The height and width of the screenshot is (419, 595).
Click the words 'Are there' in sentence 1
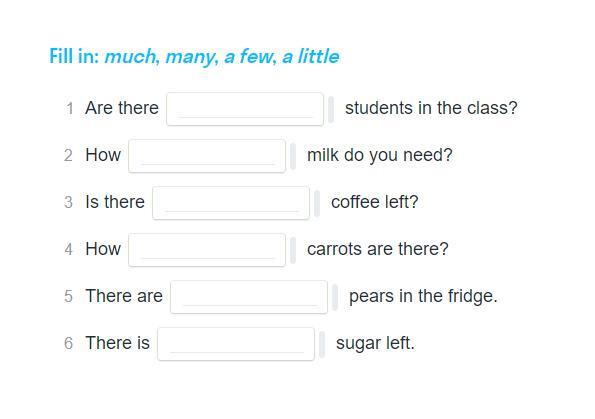(x=122, y=108)
